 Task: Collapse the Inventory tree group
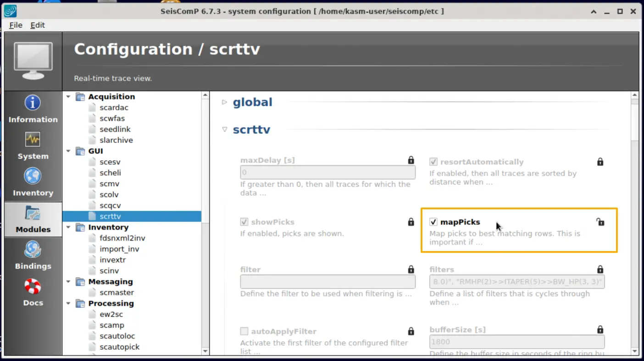coord(69,227)
